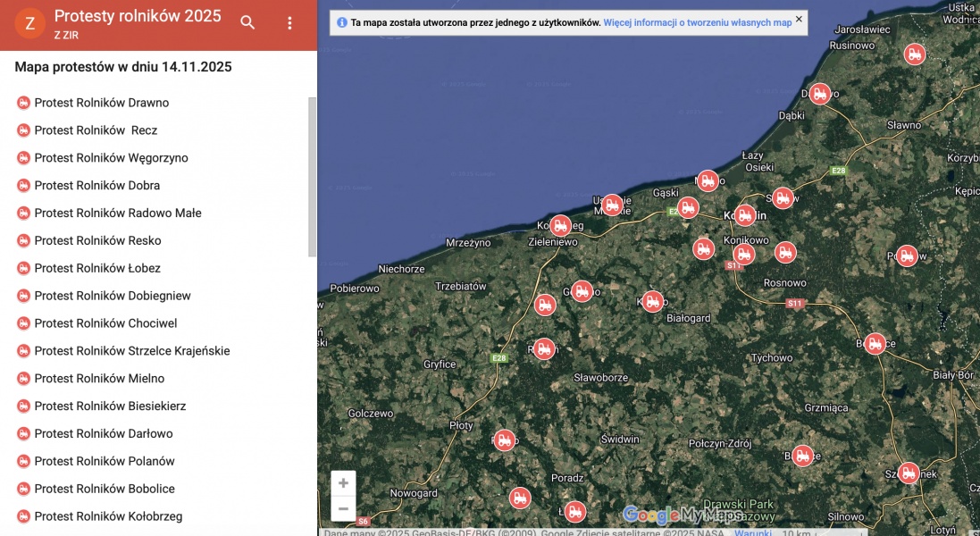980x536 pixels.
Task: Open the three-dot options menu
Action: click(289, 23)
